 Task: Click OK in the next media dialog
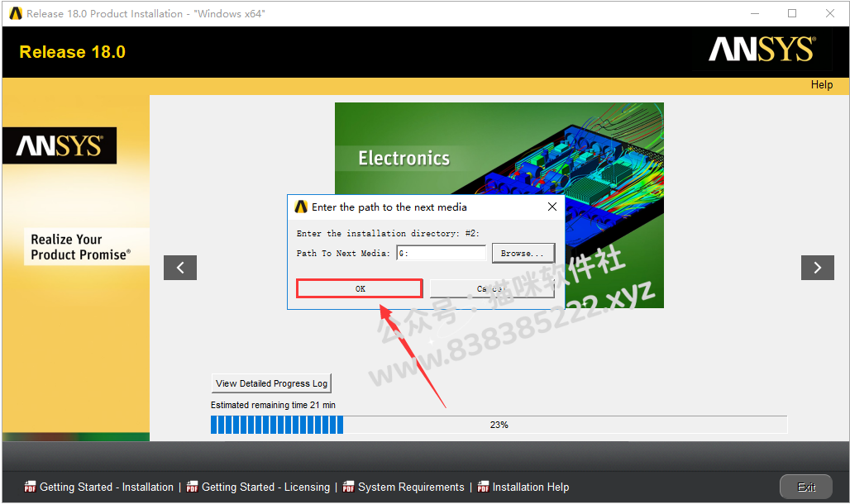(360, 289)
